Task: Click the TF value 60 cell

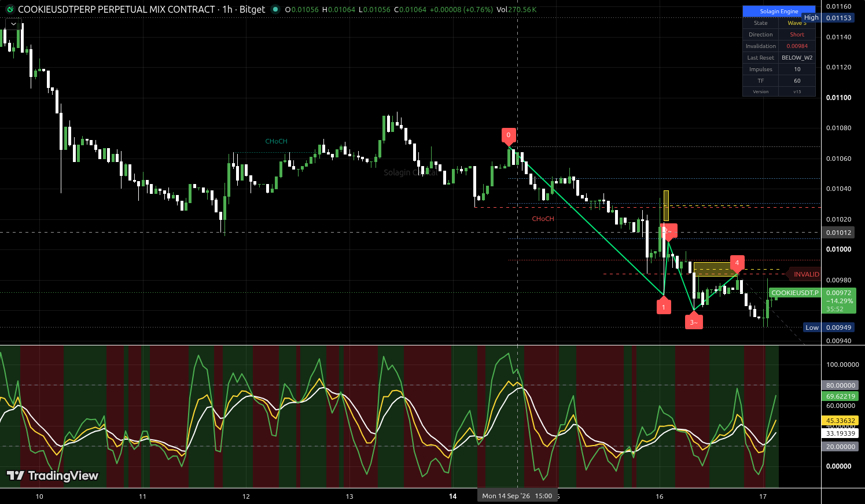Action: click(x=797, y=81)
